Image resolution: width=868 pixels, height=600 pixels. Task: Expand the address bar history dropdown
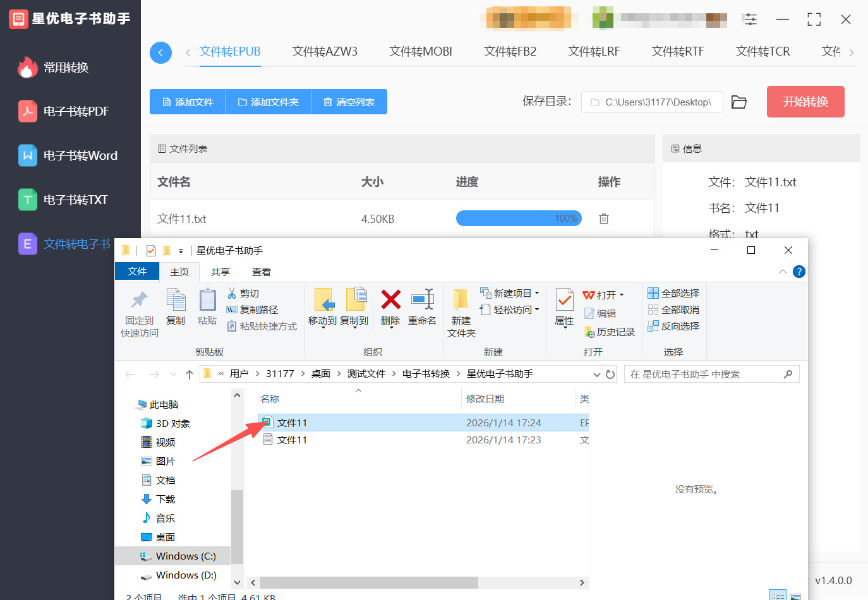coord(597,375)
